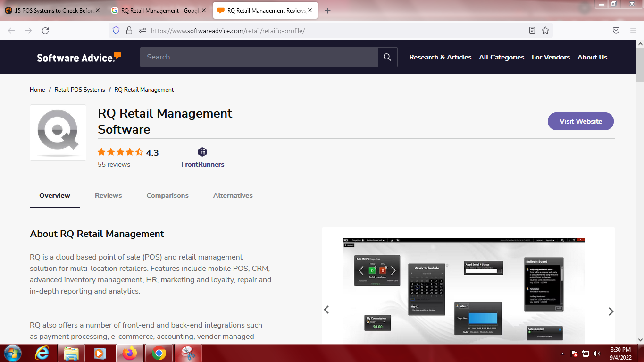
Task: Click the browser forward arrow
Action: point(28,30)
